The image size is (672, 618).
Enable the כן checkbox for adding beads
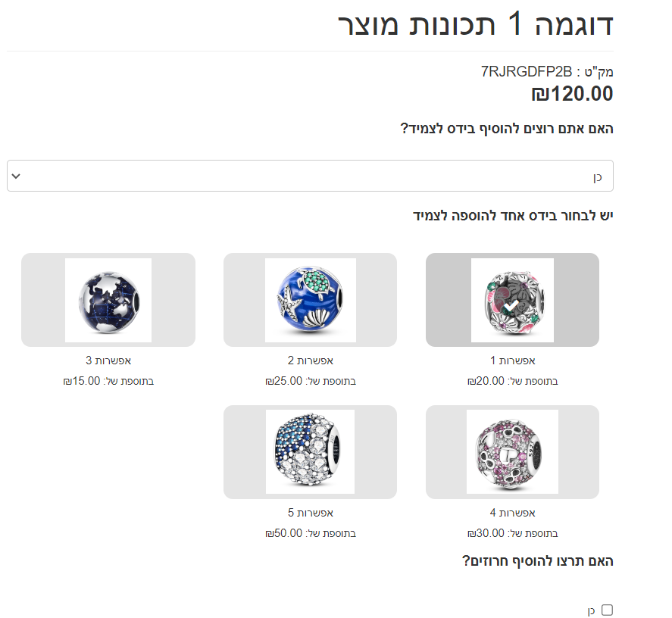(x=607, y=610)
